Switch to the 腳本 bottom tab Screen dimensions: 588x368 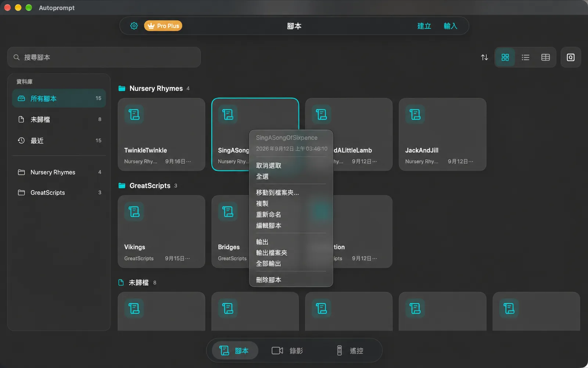(x=234, y=351)
